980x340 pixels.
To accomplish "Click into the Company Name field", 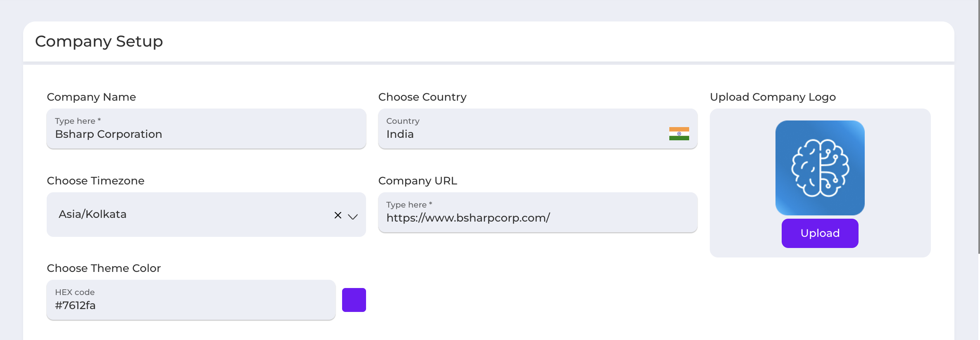I will [x=206, y=129].
